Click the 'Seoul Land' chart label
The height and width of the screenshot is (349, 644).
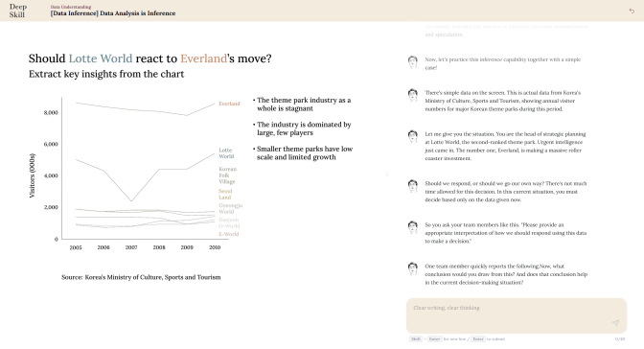225,194
